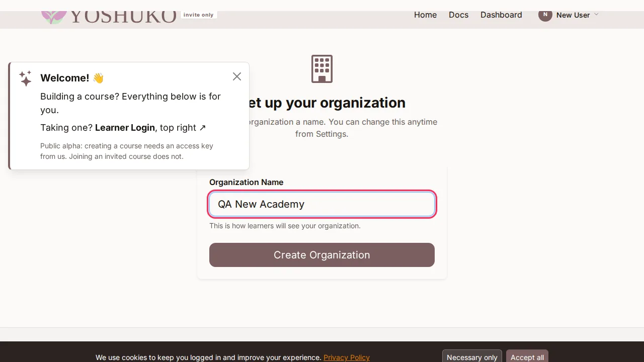Image resolution: width=644 pixels, height=362 pixels.
Task: Open the Docs menu link
Action: (x=458, y=15)
